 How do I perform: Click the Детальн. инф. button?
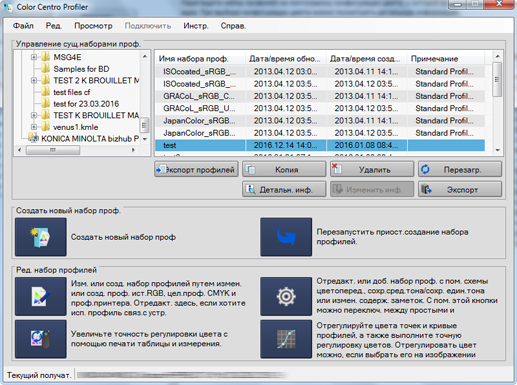point(284,189)
